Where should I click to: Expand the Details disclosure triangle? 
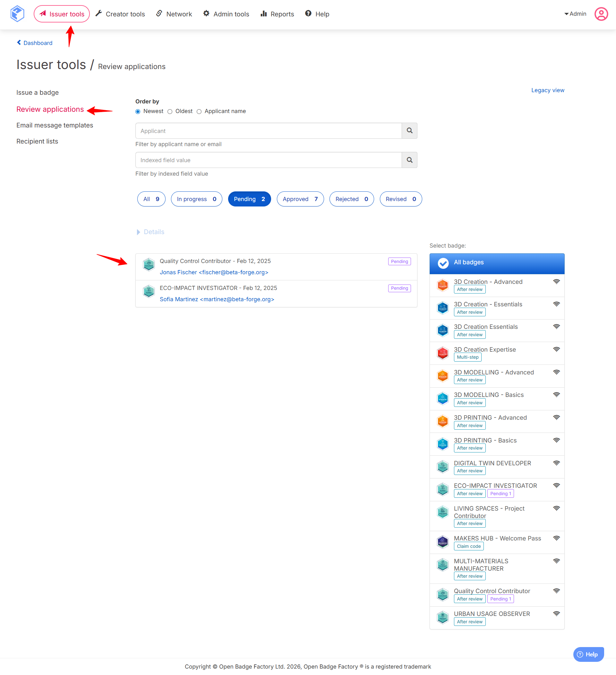(139, 232)
